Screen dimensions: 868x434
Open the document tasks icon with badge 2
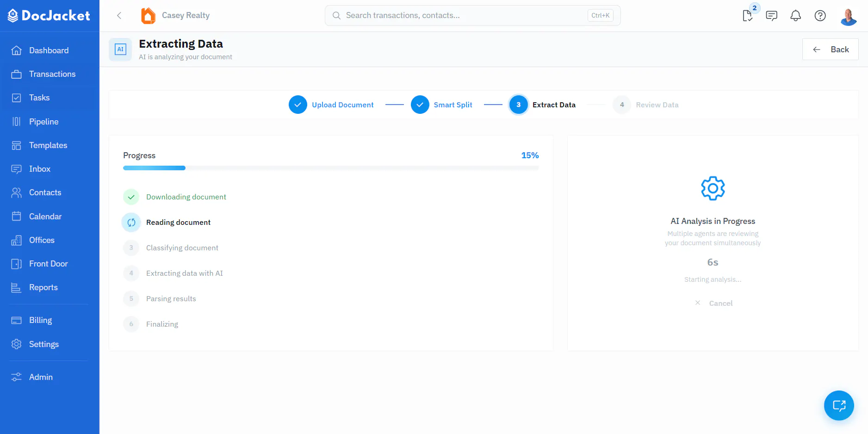click(748, 15)
